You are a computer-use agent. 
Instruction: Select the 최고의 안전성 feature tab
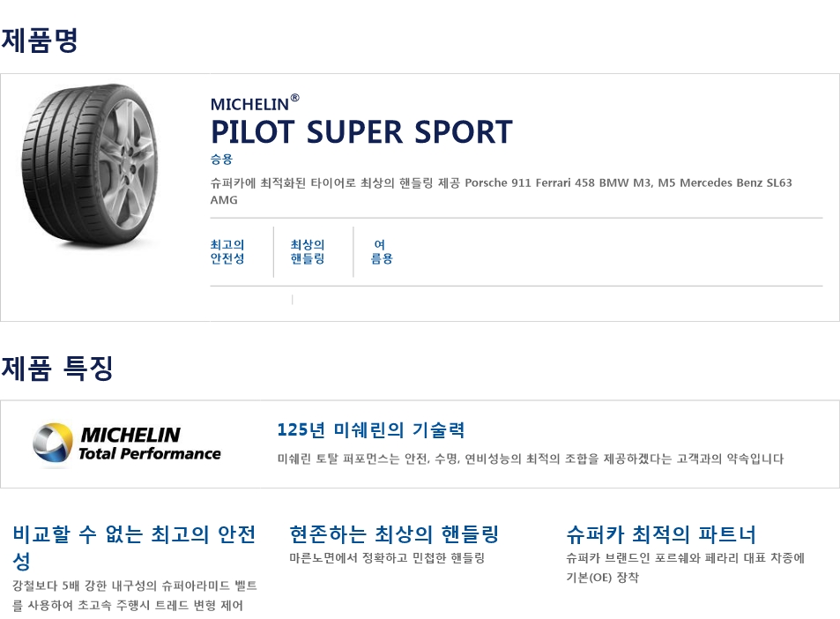tap(227, 252)
